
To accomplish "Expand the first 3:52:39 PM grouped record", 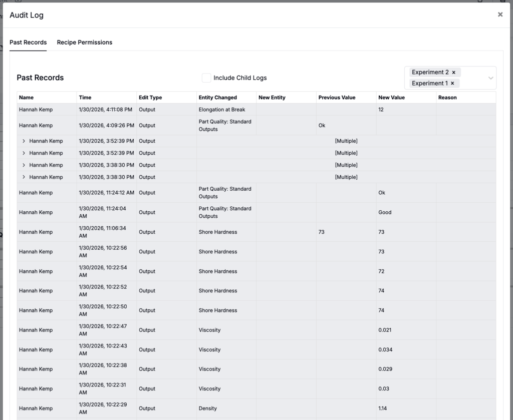I will tap(24, 141).
